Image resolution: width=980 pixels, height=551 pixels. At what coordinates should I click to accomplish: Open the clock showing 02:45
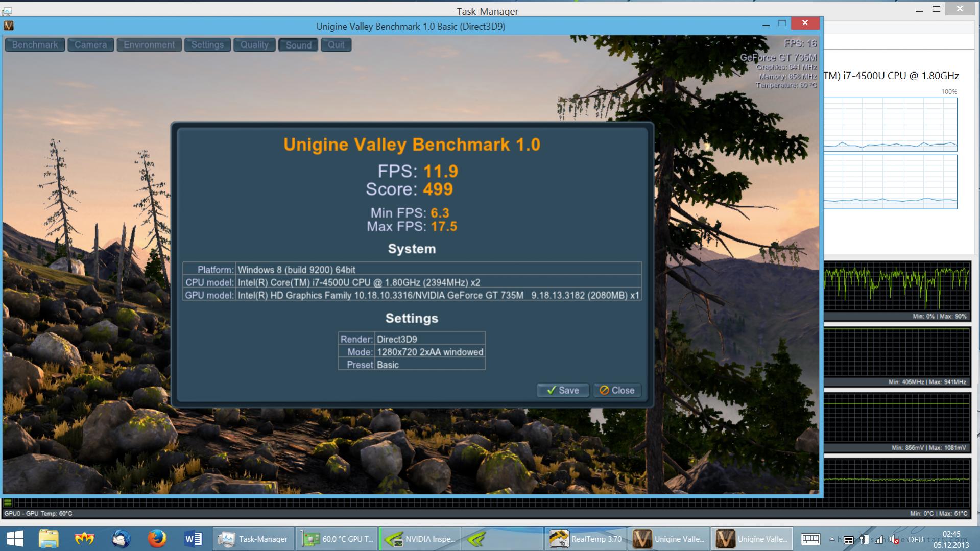[951, 539]
